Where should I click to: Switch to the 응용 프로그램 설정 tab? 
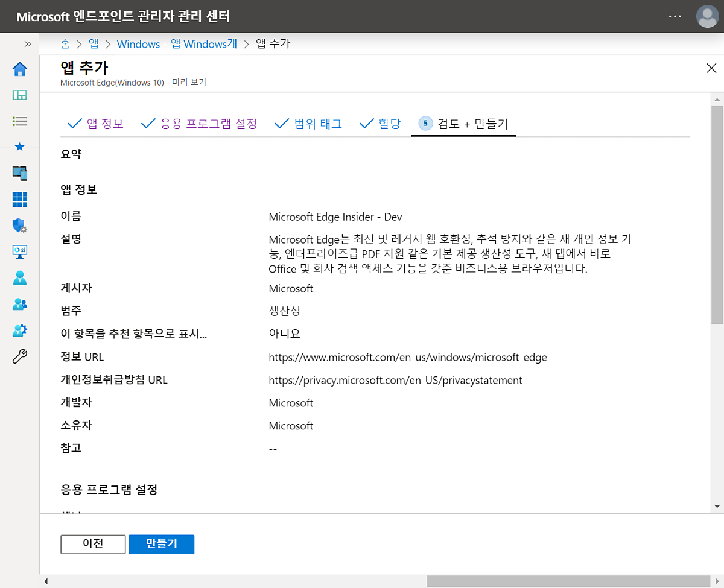199,124
